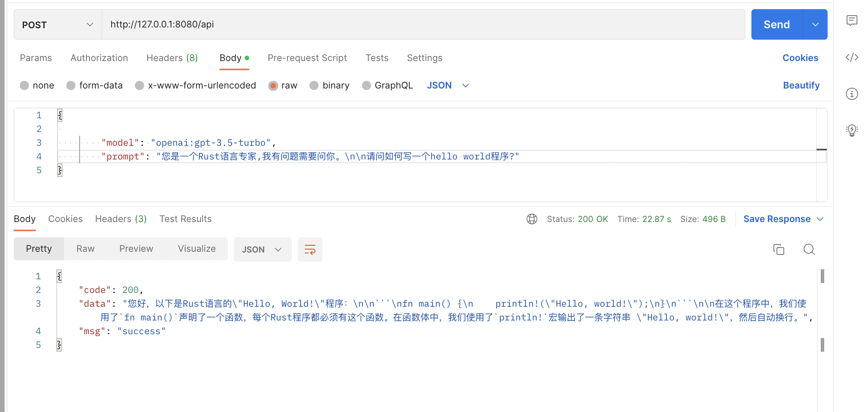Click the Beautify link
The height and width of the screenshot is (412, 868).
tap(801, 85)
